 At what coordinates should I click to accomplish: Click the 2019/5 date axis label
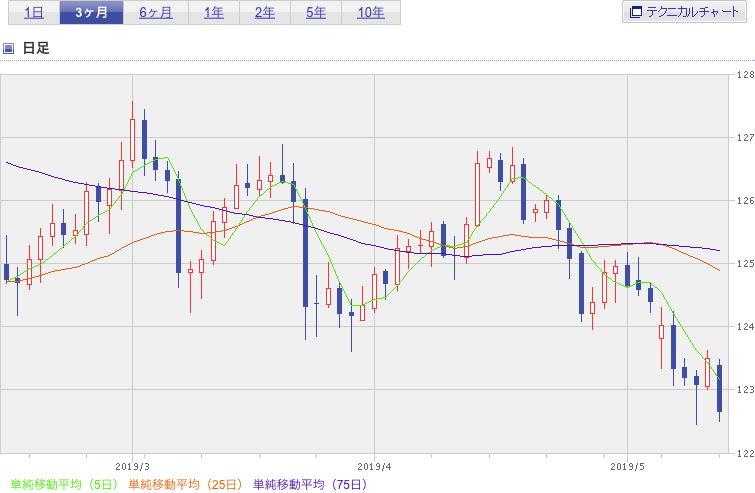click(x=627, y=467)
